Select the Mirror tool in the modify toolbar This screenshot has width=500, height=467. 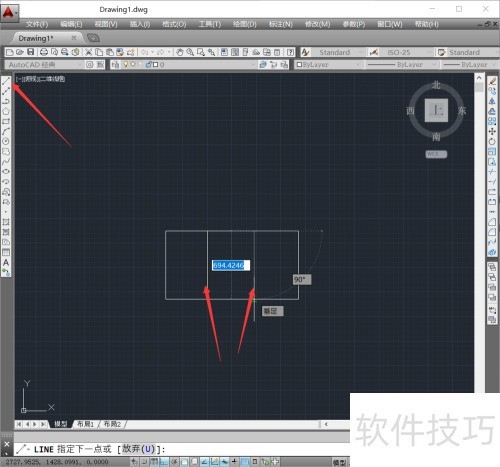[492, 101]
